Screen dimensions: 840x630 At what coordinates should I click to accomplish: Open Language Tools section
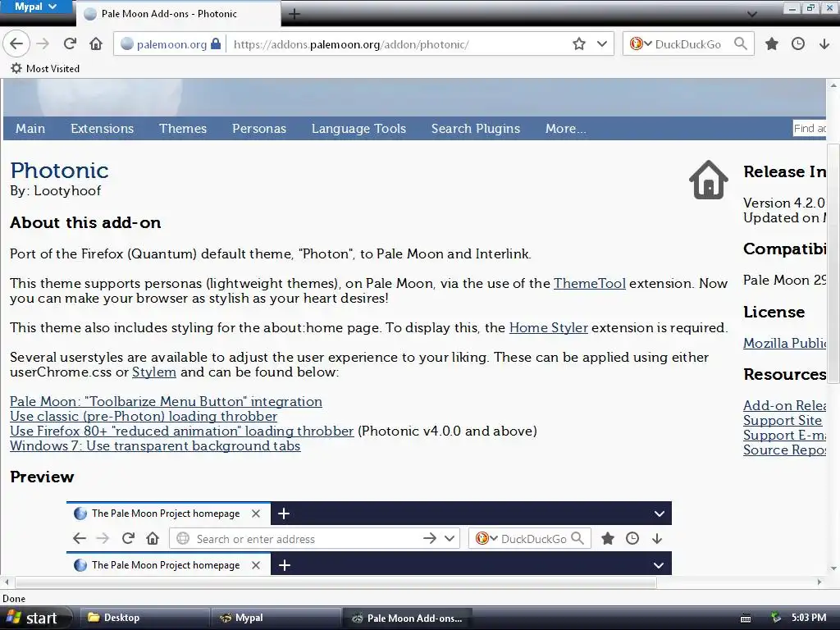[x=359, y=129]
